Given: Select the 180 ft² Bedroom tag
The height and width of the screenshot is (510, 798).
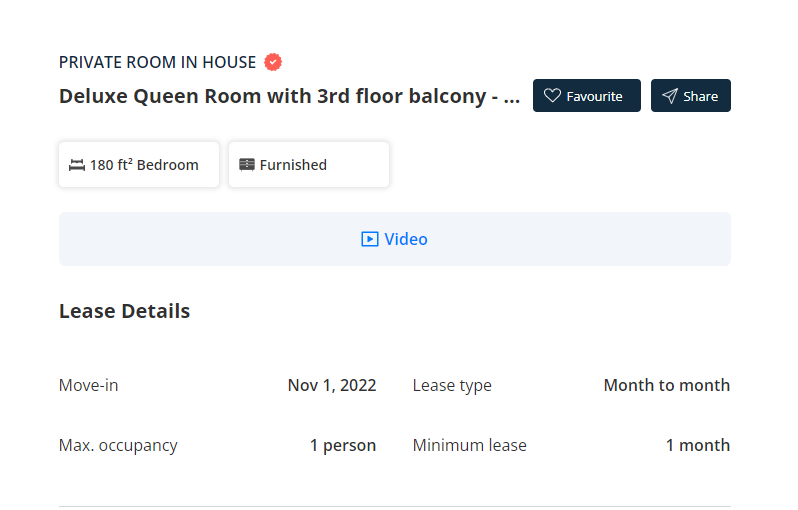Looking at the screenshot, I should pyautogui.click(x=139, y=164).
